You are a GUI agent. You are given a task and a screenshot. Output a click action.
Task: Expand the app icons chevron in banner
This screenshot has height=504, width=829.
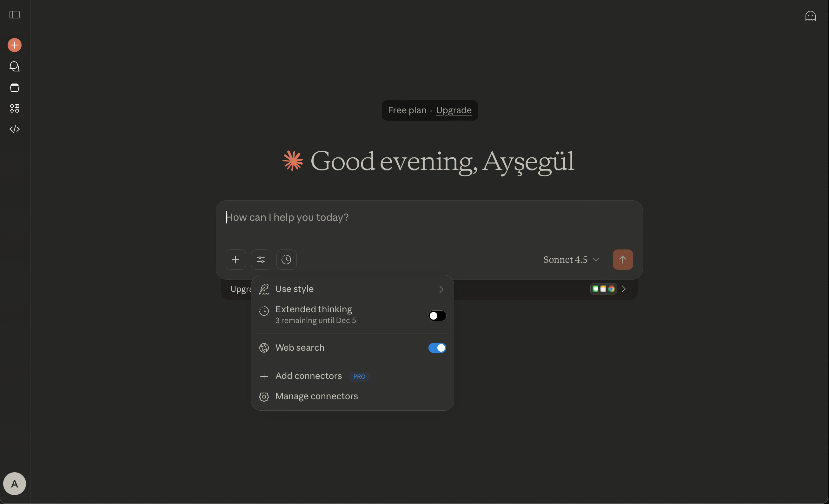(623, 289)
